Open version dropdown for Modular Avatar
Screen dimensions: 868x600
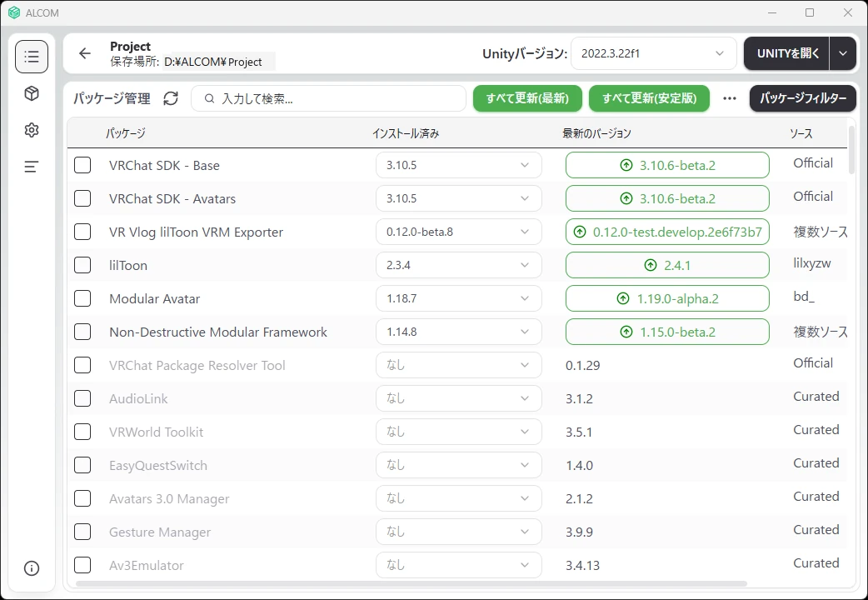point(458,298)
